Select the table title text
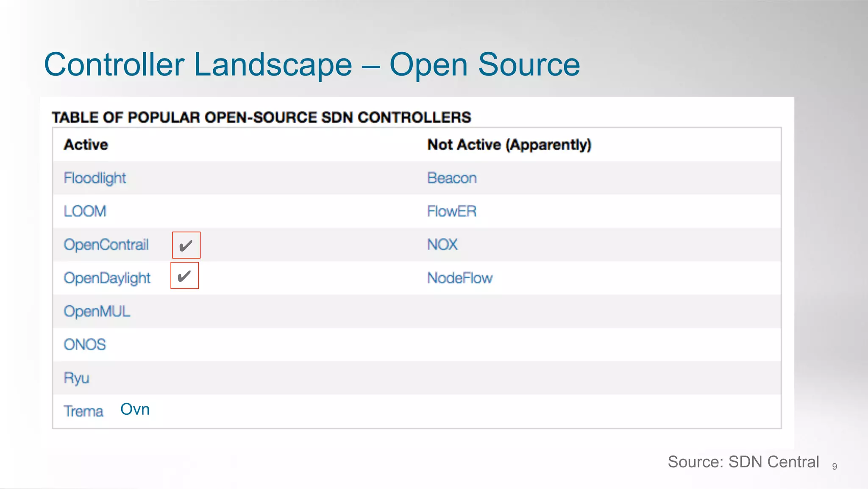Screen dimensions: 868x489 (x=262, y=117)
